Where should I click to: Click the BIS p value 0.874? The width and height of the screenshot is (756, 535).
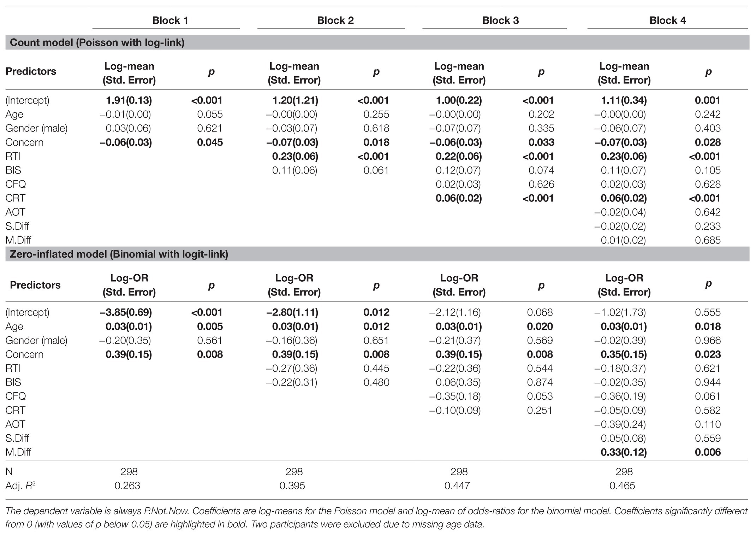540,382
